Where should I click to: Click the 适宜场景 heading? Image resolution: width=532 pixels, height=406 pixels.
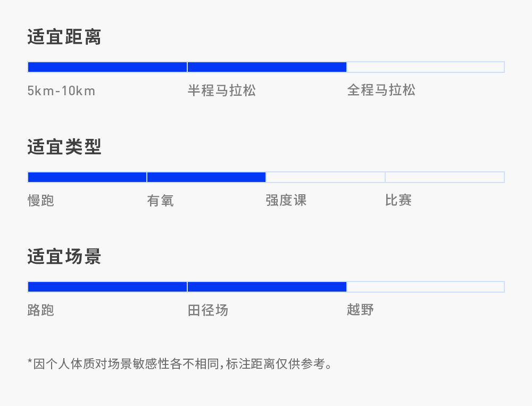[64, 257]
